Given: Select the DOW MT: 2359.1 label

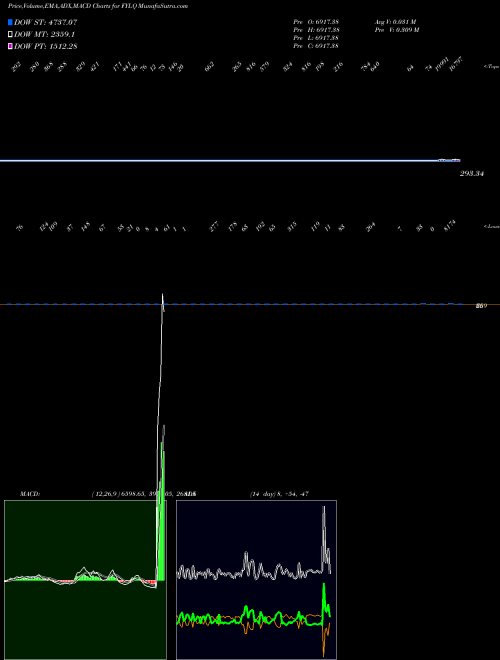Looking at the screenshot, I should 44,35.
